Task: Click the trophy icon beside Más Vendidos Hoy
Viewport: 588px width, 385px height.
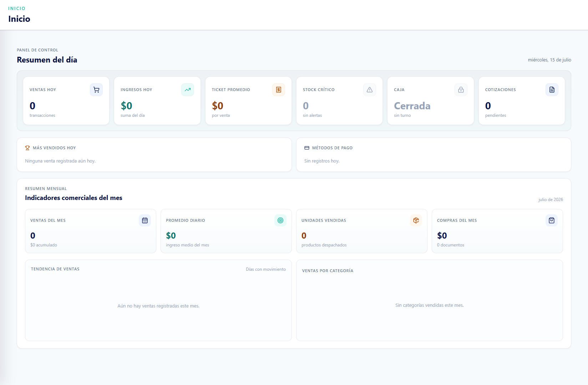Action: click(x=27, y=148)
